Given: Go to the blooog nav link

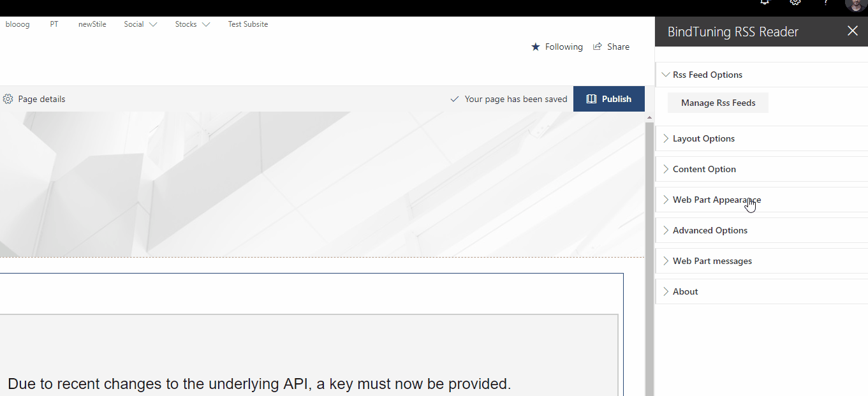Looking at the screenshot, I should [18, 24].
